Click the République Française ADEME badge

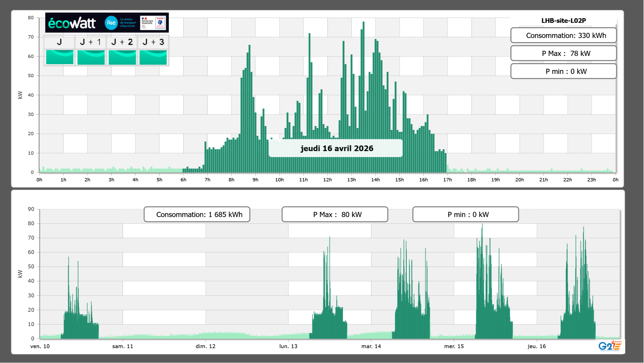click(x=153, y=23)
